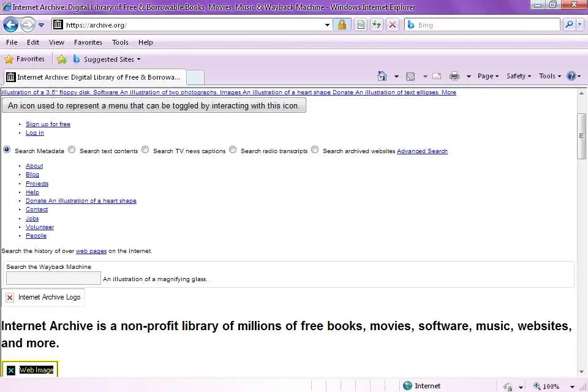Click the Protected Mode status bar icon
This screenshot has height=392, width=588.
click(x=508, y=386)
